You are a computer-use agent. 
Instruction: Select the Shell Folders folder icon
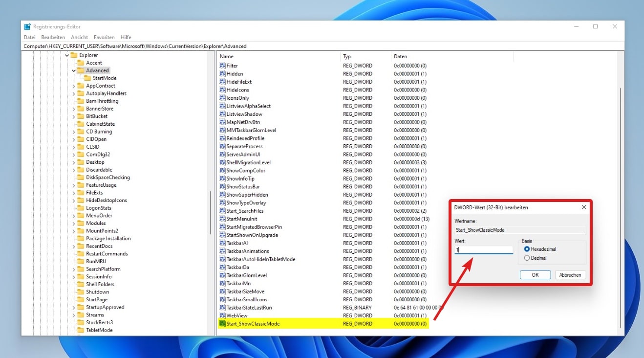[x=81, y=284]
